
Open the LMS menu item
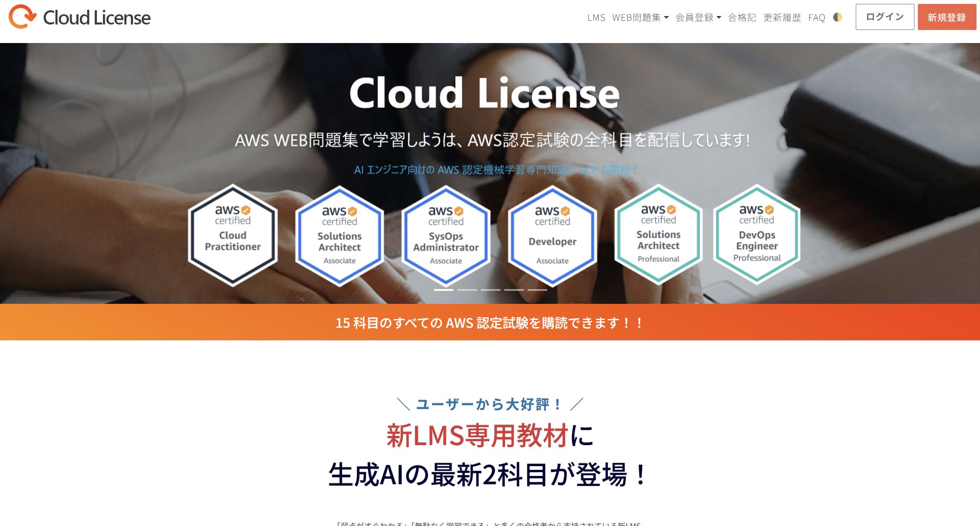[x=596, y=17]
